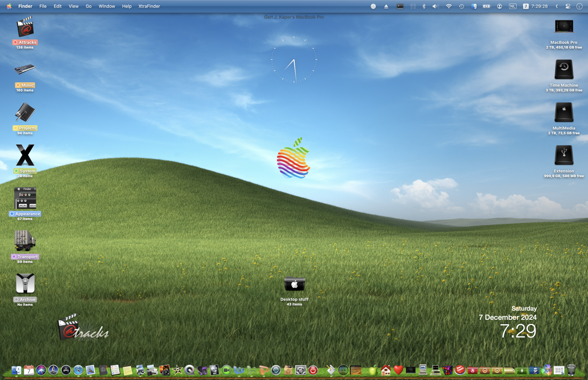Open battery status menu

point(487,6)
